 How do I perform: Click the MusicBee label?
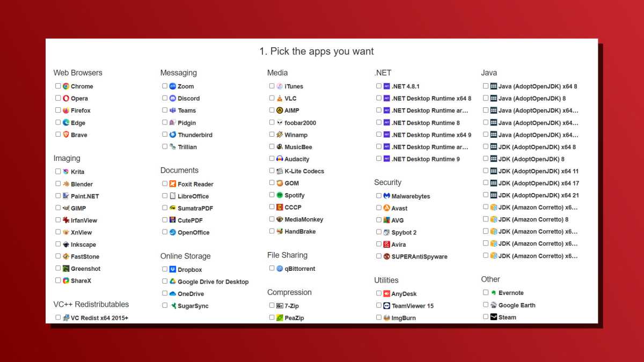(x=298, y=147)
